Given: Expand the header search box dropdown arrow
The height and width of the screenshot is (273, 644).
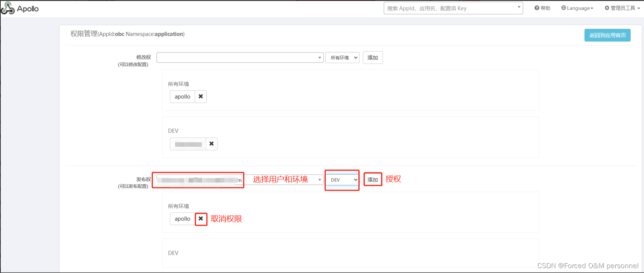Looking at the screenshot, I should (x=519, y=7).
